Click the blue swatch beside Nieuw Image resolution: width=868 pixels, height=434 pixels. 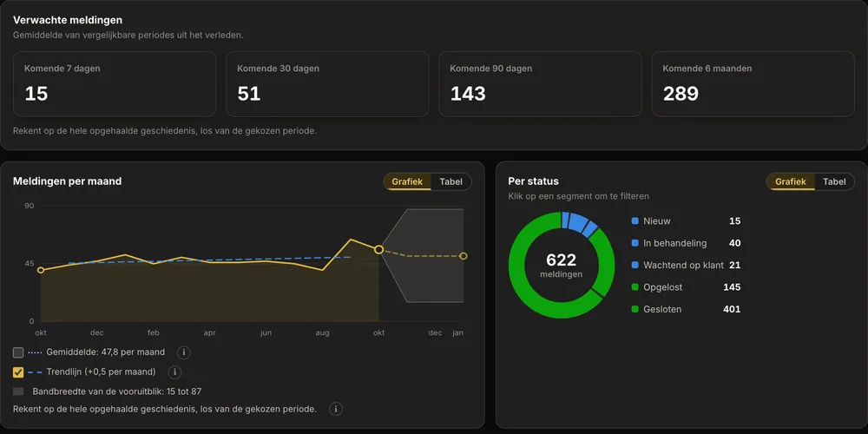pyautogui.click(x=635, y=220)
